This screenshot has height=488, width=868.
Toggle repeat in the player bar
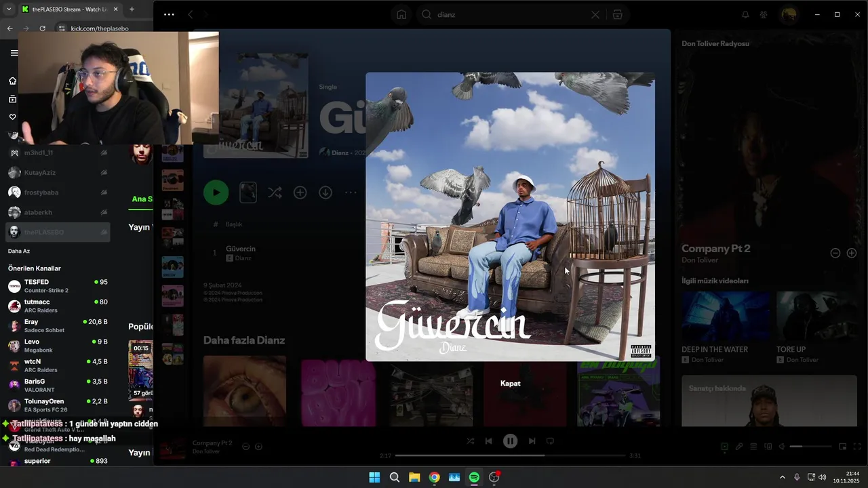[x=550, y=441]
